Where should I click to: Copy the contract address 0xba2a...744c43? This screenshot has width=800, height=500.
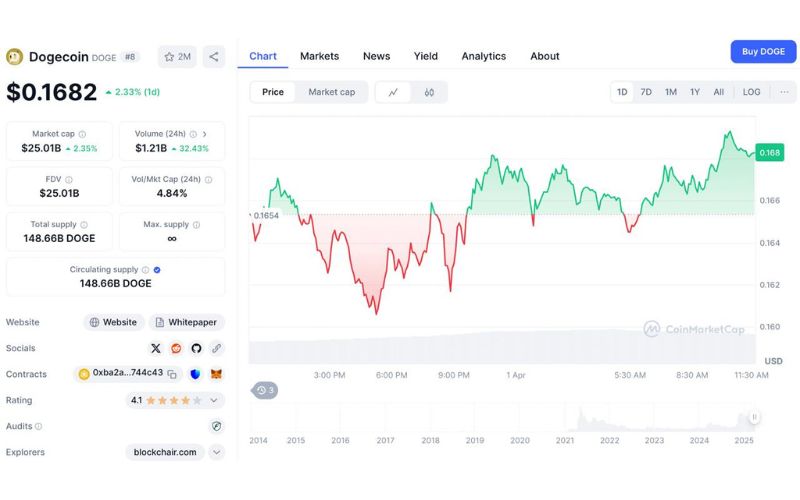(x=172, y=374)
